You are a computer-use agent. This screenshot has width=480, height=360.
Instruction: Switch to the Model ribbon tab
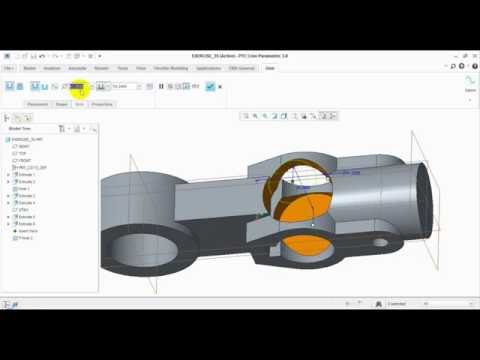30,68
